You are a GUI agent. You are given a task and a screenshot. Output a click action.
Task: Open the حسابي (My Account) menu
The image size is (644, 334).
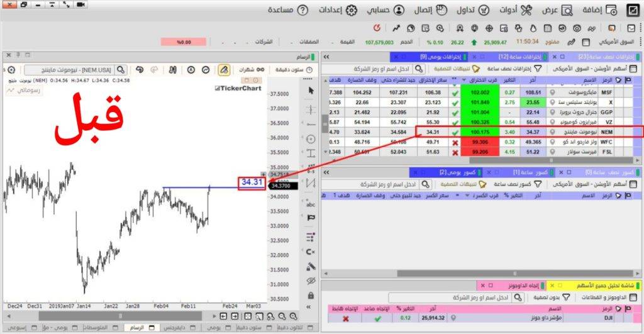click(x=386, y=10)
